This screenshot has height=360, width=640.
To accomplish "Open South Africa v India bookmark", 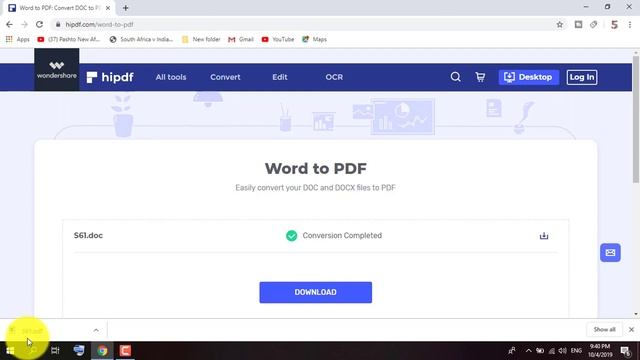I will pyautogui.click(x=141, y=39).
